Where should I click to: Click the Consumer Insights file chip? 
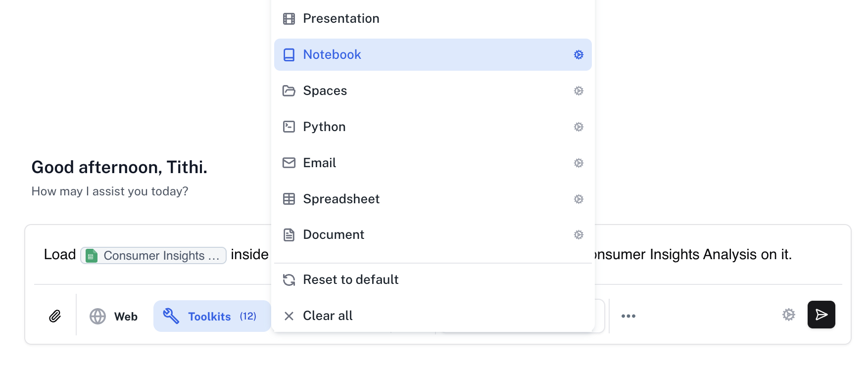click(153, 256)
